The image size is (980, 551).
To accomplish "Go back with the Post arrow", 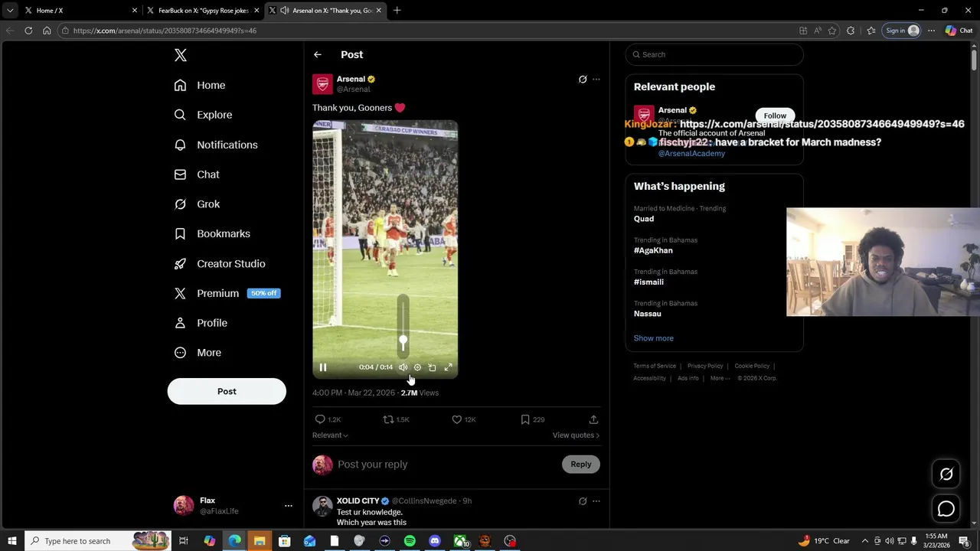I will pos(317,54).
